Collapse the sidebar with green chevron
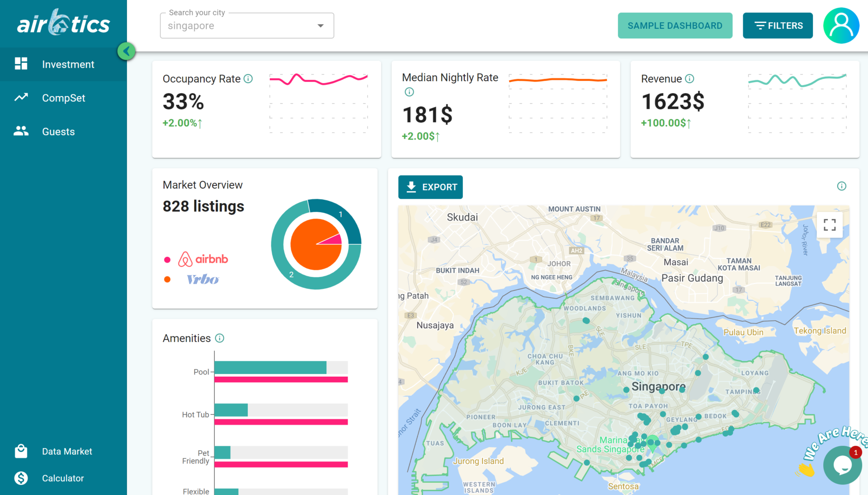Viewport: 868px width, 495px height. pos(127,51)
